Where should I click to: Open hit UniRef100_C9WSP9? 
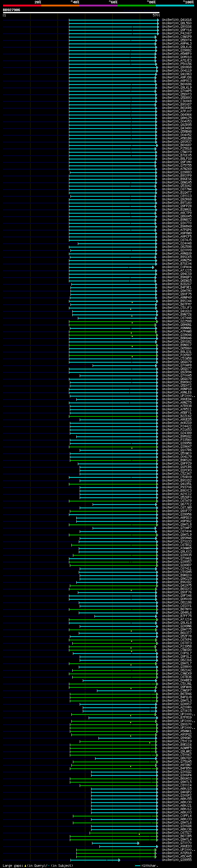click(177, 37)
